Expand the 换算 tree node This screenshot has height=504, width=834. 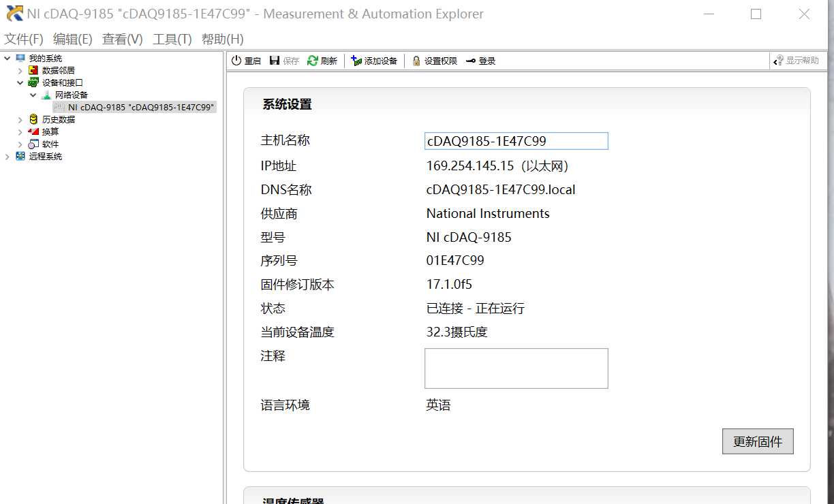click(x=20, y=131)
